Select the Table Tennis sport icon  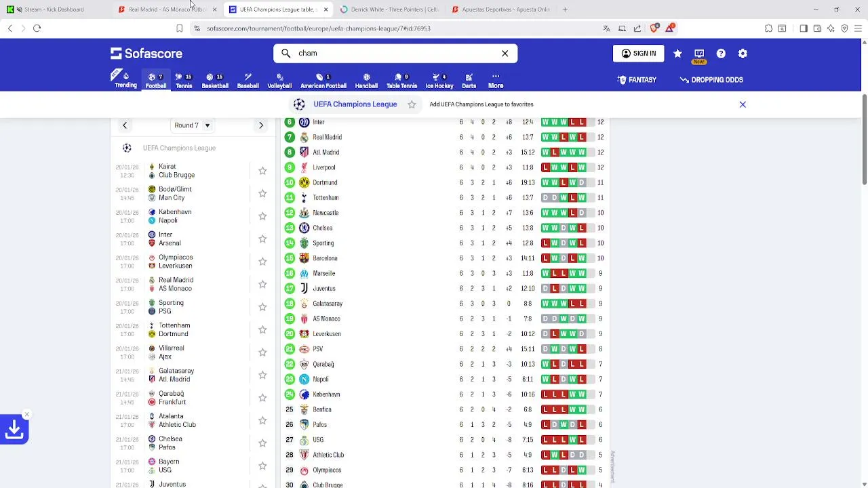(x=401, y=80)
